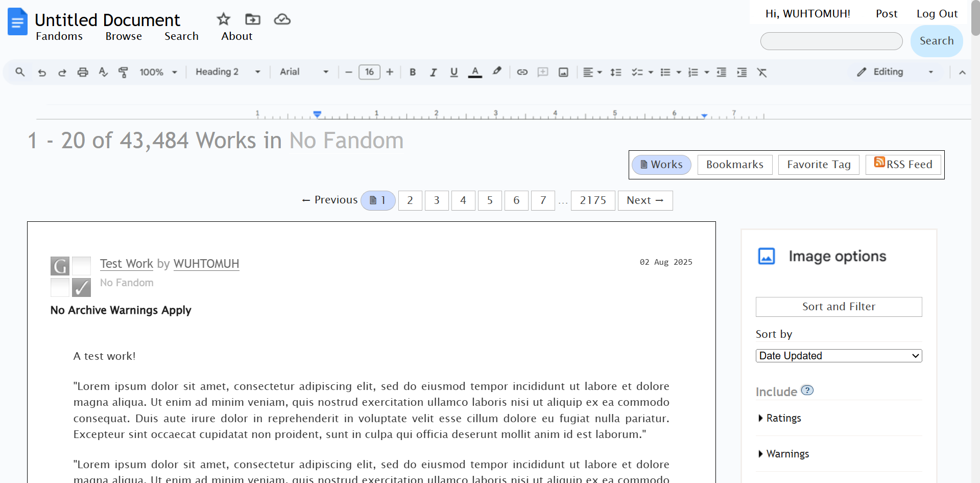
Task: Open the RSS Feed
Action: click(x=903, y=165)
